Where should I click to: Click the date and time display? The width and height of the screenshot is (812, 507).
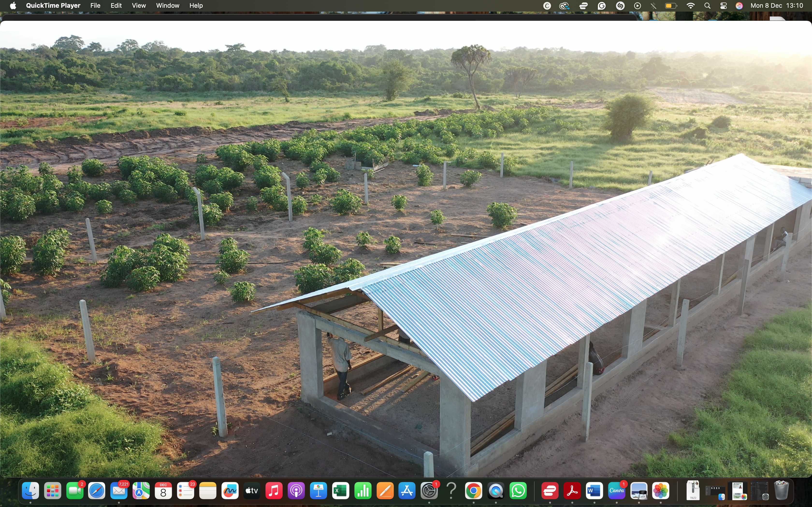[x=777, y=5]
